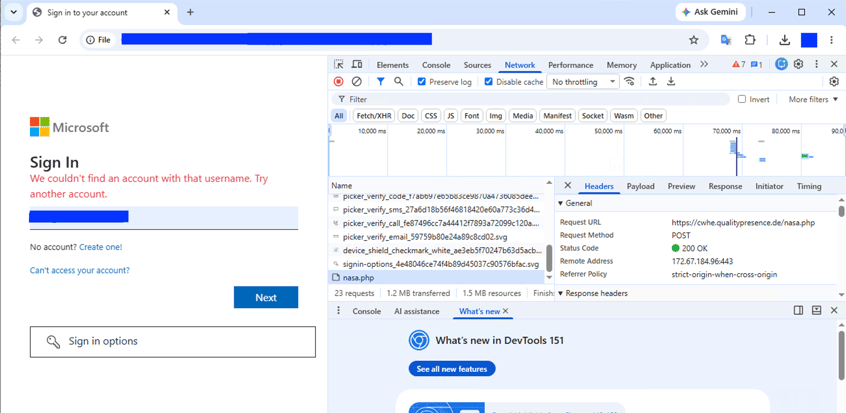Screen dimensions: 846x413
Task: Toggle the Disable cache checkbox
Action: 488,82
